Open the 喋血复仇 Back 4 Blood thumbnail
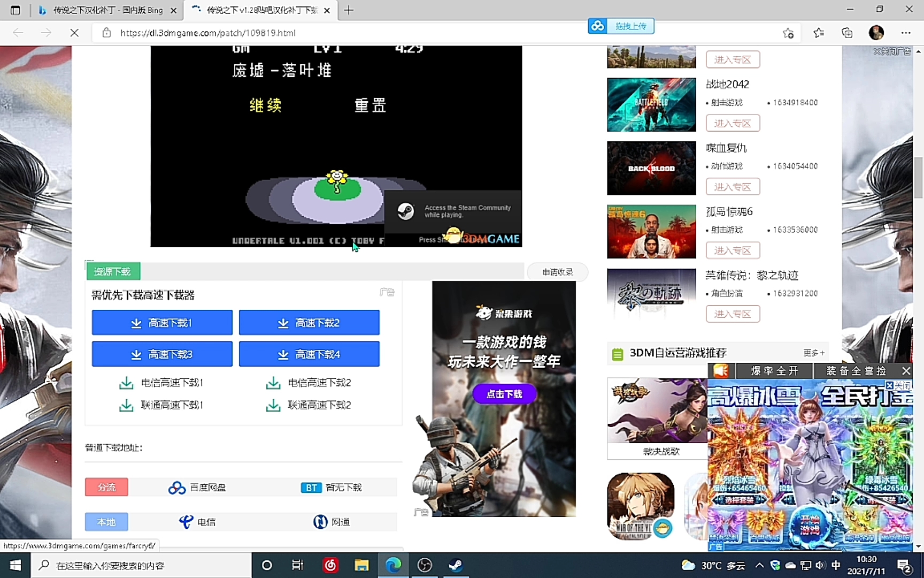The image size is (924, 578). (x=651, y=168)
